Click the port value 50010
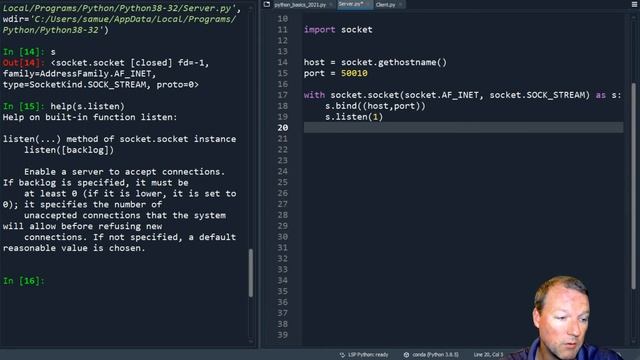This screenshot has width=640, height=360. [354, 73]
